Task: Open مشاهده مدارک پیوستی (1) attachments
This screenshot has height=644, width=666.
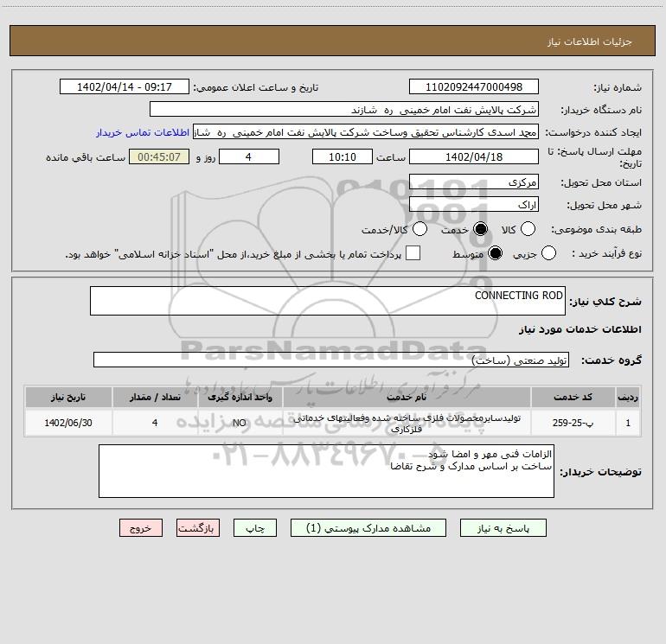Action: [x=368, y=527]
